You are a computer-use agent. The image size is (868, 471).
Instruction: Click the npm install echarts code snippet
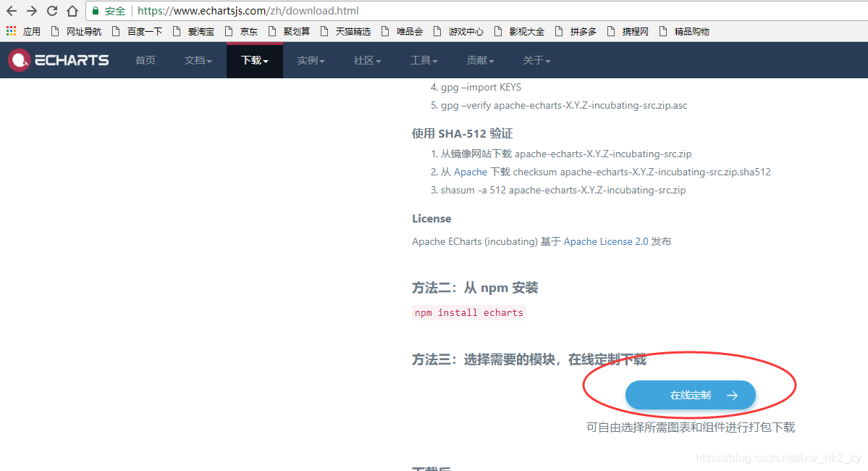(469, 312)
